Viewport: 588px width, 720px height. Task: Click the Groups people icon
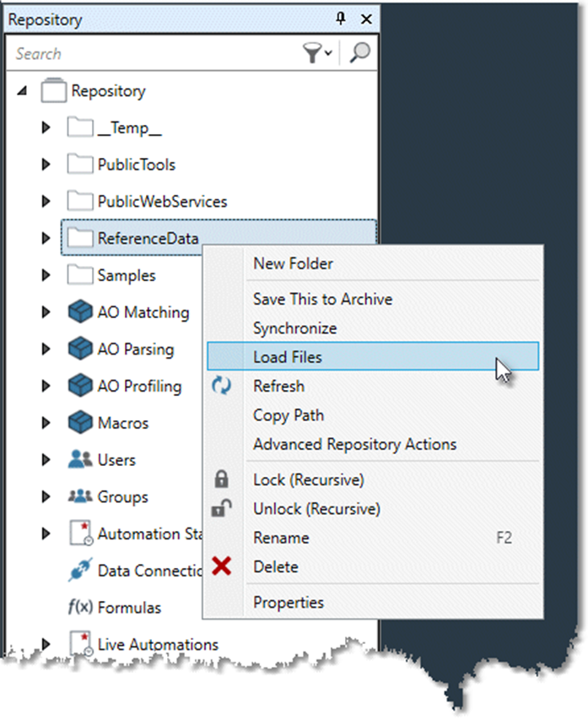click(80, 496)
